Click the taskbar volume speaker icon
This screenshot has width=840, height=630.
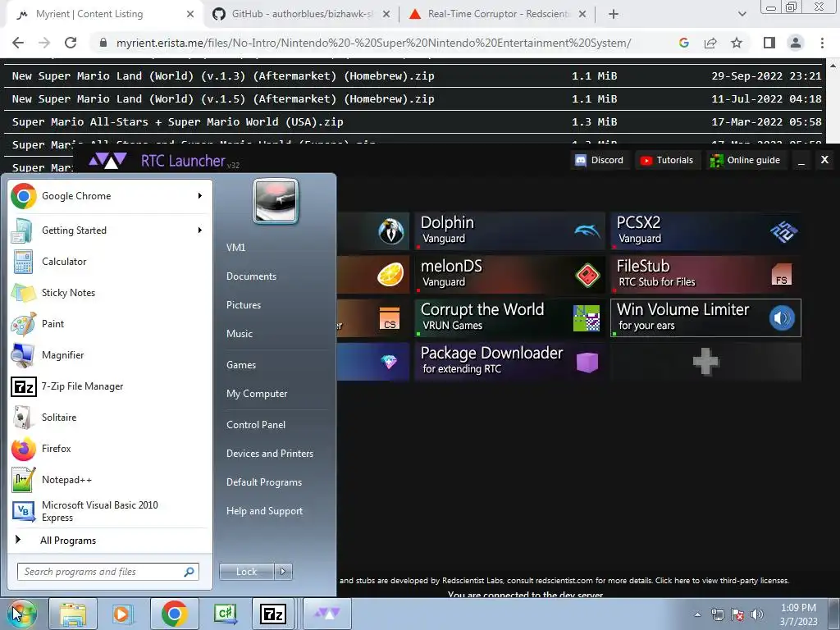click(x=757, y=614)
